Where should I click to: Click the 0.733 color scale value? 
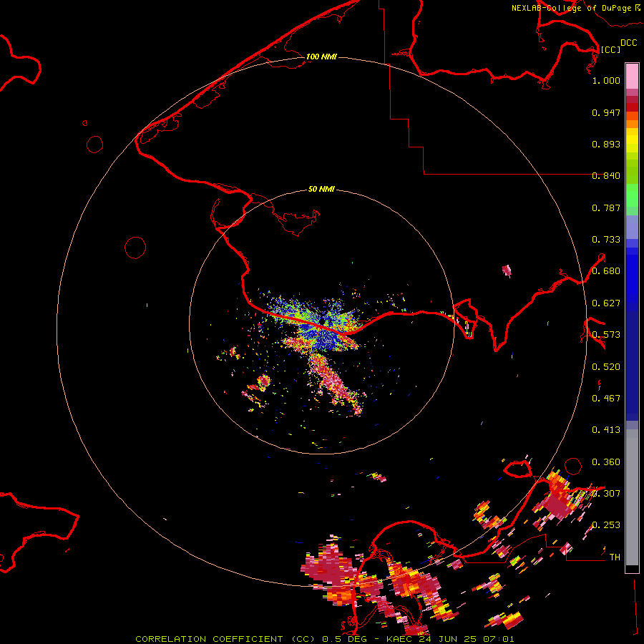(x=606, y=240)
